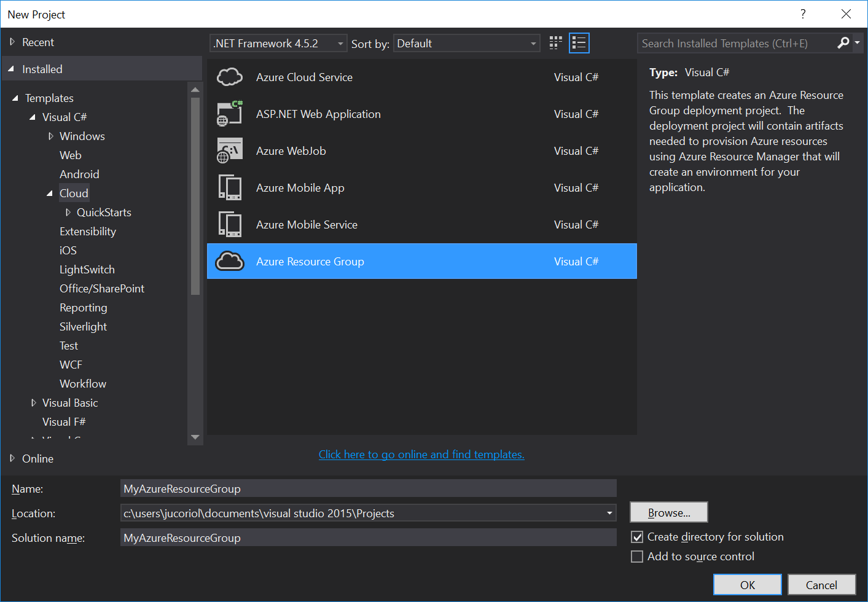868x602 pixels.
Task: Toggle Create directory for solution checkbox
Action: pos(637,537)
